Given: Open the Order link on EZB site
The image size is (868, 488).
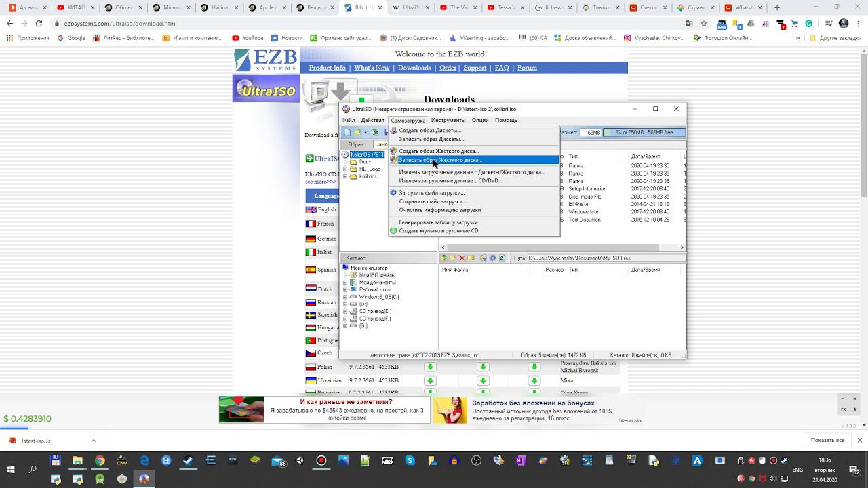Looking at the screenshot, I should (x=448, y=68).
